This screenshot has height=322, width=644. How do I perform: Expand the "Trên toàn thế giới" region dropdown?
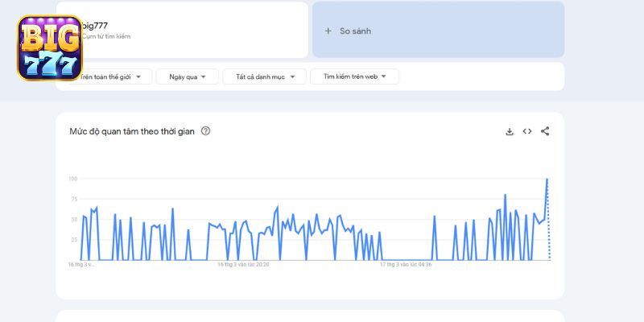(113, 76)
